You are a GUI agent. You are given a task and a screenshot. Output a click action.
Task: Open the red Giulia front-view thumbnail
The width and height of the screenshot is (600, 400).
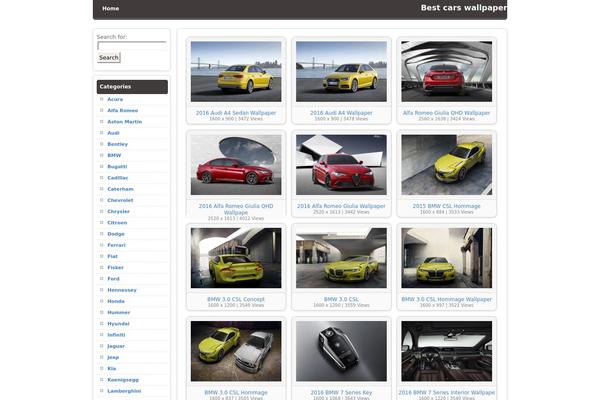click(341, 165)
